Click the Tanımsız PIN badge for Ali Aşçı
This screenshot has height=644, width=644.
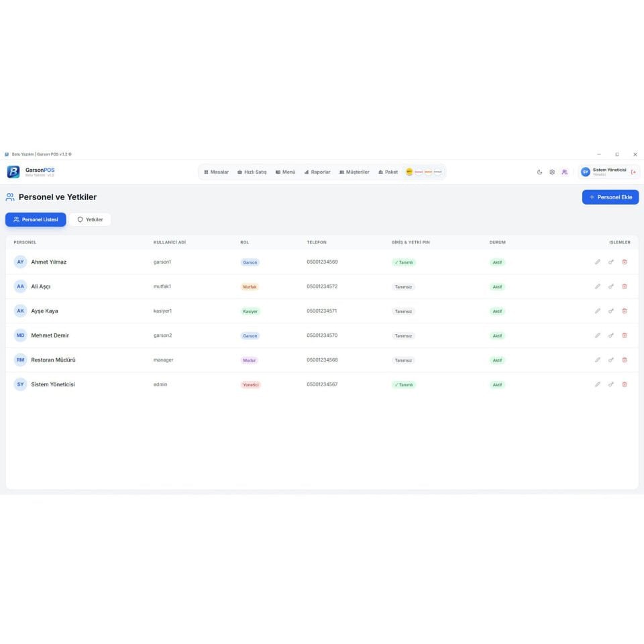[x=403, y=286]
